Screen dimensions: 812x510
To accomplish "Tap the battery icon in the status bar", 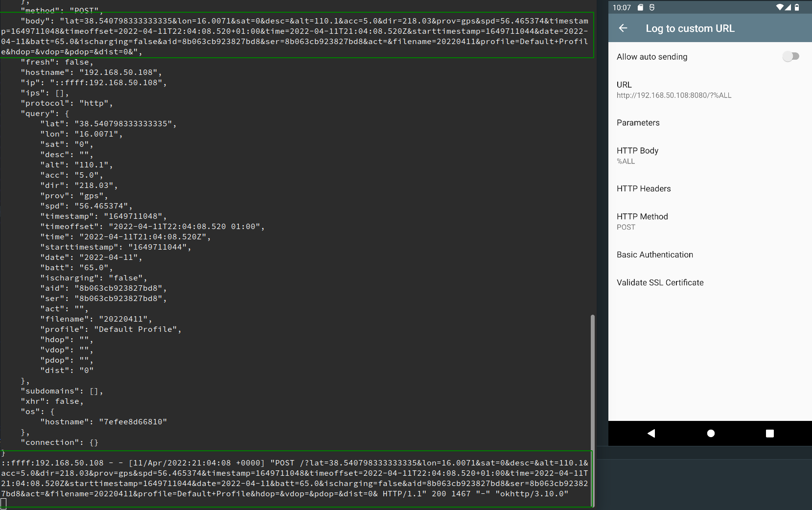I will [796, 7].
